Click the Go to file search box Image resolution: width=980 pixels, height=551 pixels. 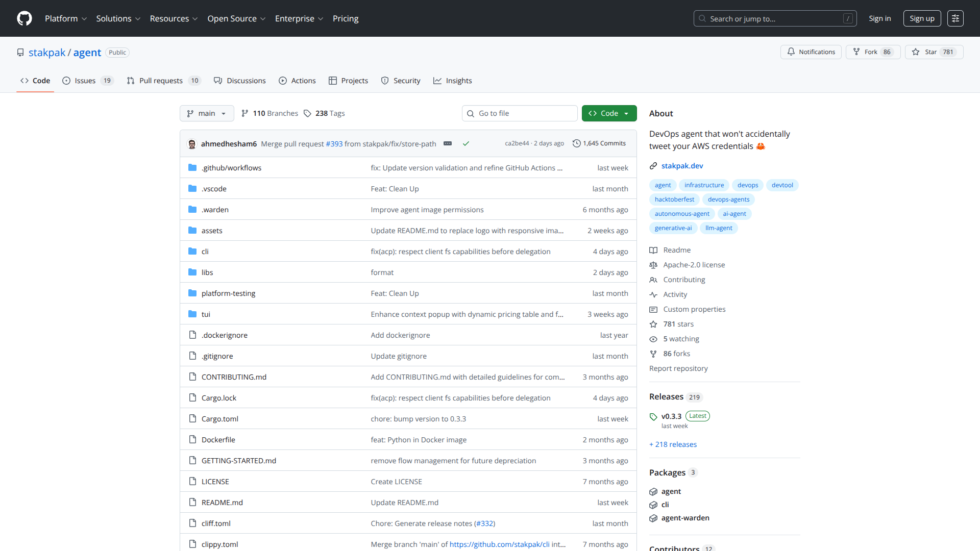(520, 113)
